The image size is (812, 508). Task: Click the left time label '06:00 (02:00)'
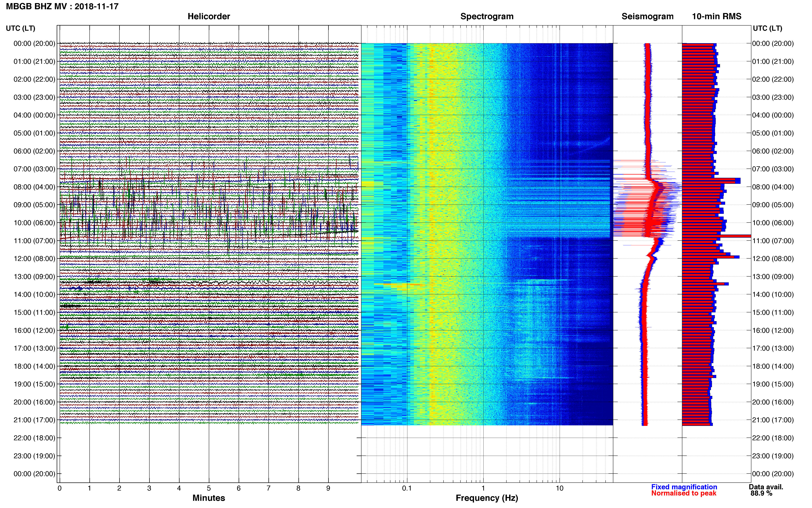point(34,151)
